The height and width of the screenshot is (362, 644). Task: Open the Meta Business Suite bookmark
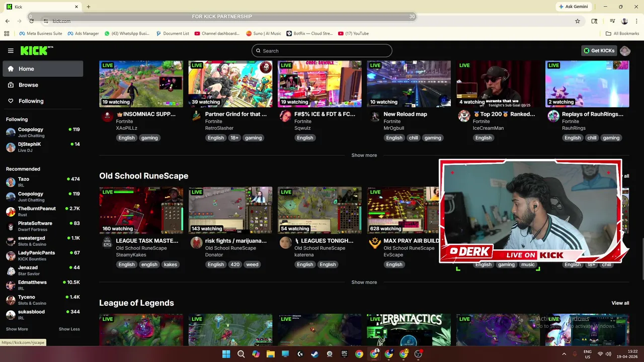tap(41, 34)
